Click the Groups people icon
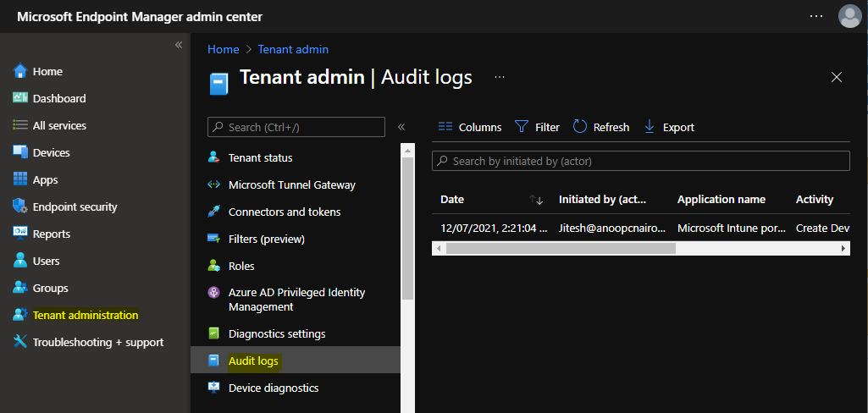The height and width of the screenshot is (413, 868). click(20, 288)
